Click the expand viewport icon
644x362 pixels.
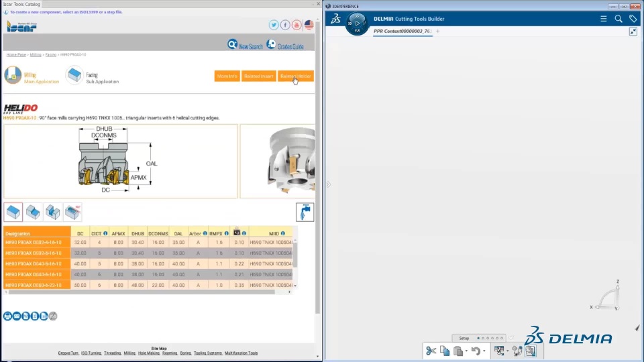click(x=633, y=32)
